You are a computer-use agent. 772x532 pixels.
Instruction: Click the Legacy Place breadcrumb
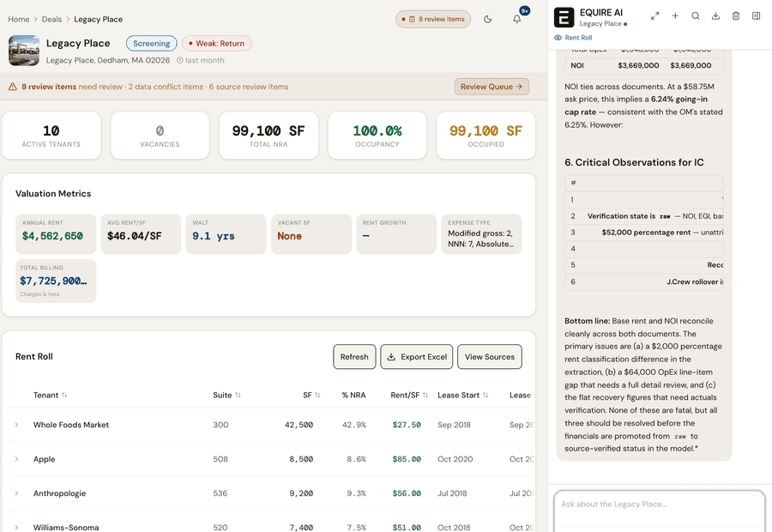coord(98,19)
